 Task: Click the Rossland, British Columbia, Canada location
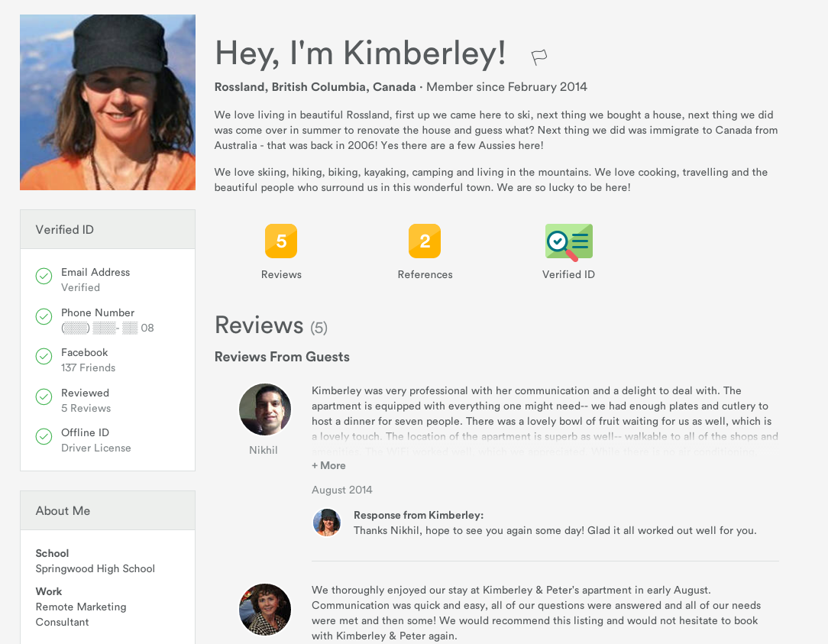coord(315,87)
